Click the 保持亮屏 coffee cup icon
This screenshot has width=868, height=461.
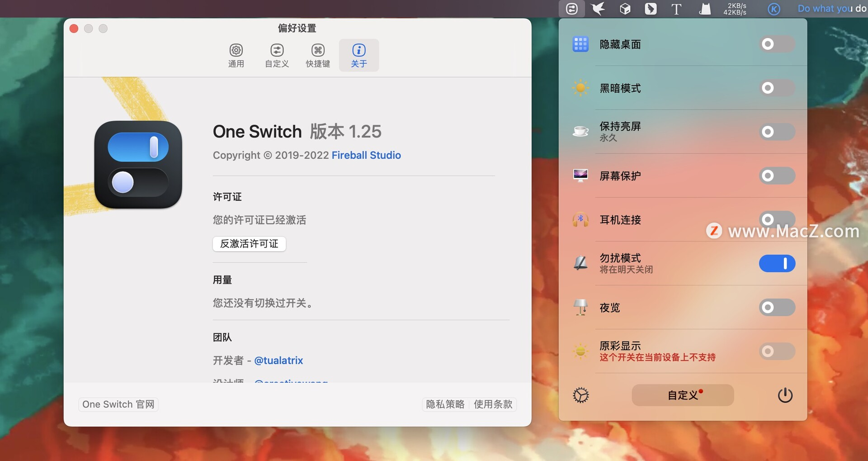(580, 131)
